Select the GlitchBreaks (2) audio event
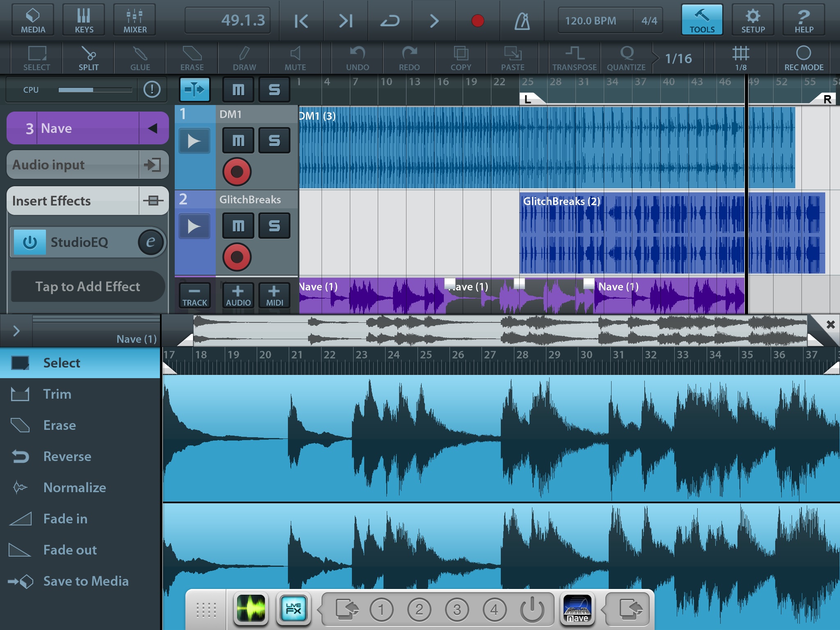840x630 pixels. [672, 233]
